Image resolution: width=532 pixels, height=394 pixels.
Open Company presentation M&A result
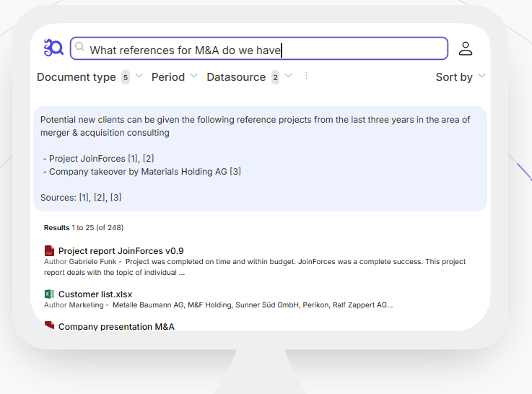tap(116, 326)
